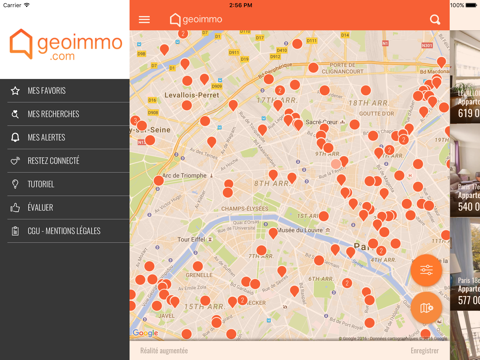
Task: Click the star icon beside Mes Favoris
Action: pyautogui.click(x=15, y=91)
